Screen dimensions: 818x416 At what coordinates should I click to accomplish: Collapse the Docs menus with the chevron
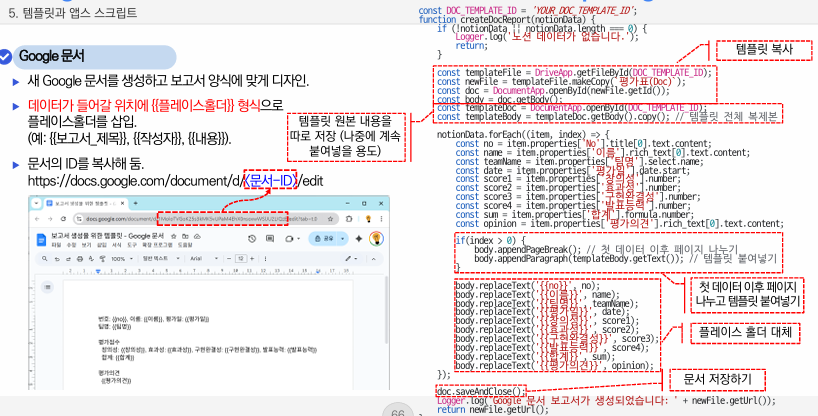pyautogui.click(x=374, y=258)
